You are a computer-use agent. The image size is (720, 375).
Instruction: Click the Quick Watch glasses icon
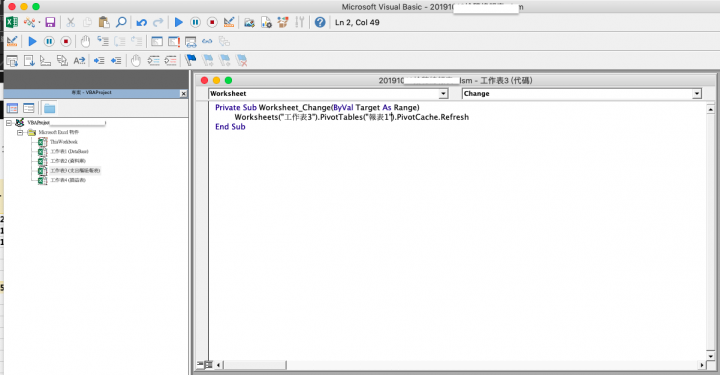207,41
